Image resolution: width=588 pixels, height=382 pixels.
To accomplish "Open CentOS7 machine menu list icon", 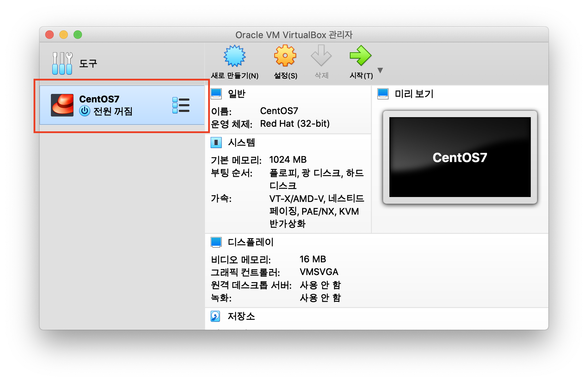I will click(x=181, y=105).
